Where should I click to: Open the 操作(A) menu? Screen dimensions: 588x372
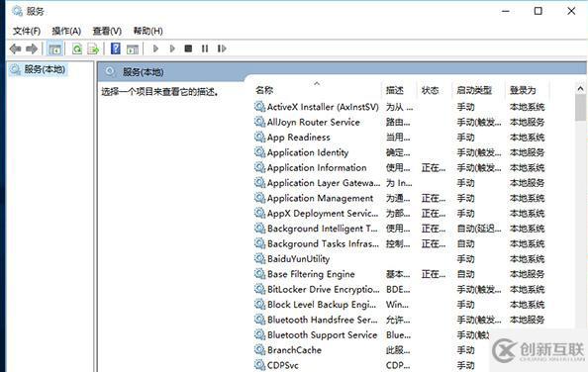[66, 31]
